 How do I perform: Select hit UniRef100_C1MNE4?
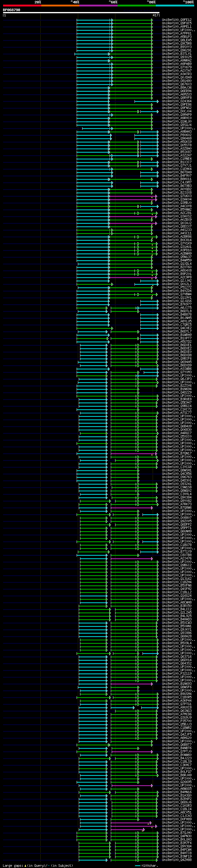177,159
